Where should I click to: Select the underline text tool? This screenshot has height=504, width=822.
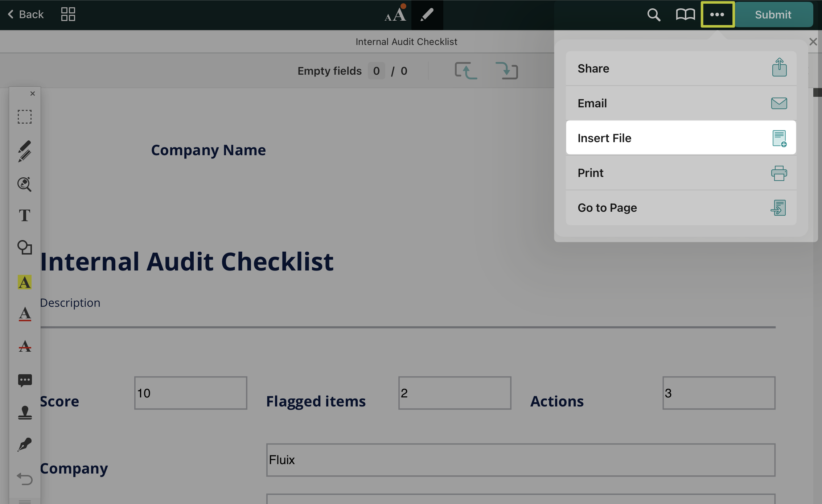click(25, 314)
